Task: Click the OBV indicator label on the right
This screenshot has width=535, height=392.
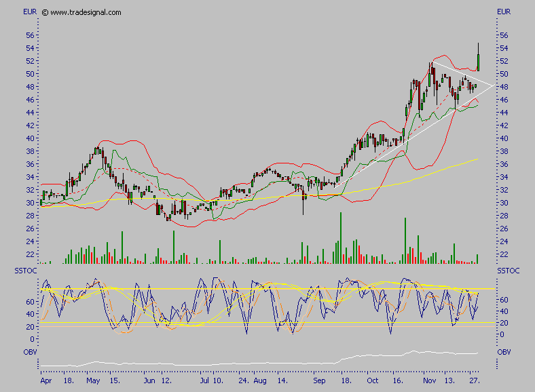Action: point(504,353)
